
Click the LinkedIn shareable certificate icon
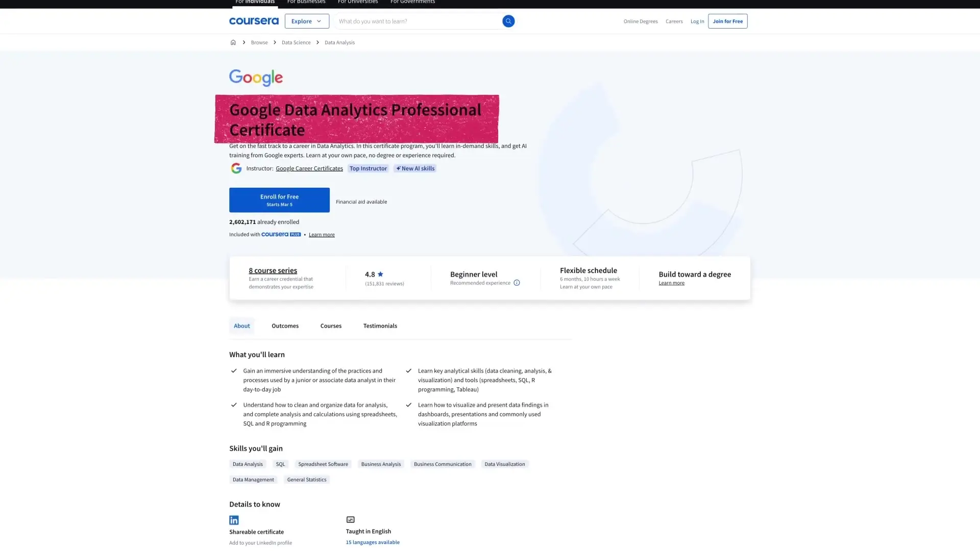pos(234,520)
